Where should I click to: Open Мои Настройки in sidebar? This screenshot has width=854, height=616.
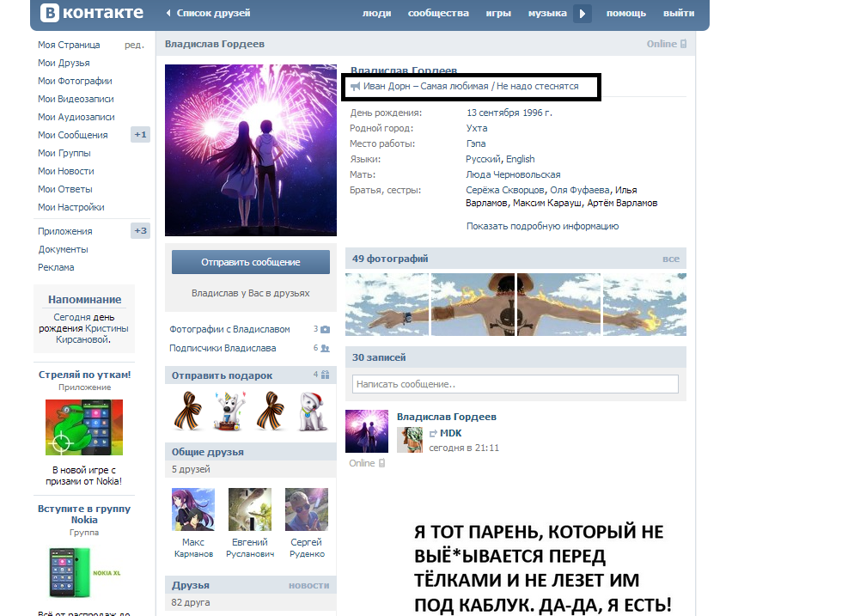(71, 207)
